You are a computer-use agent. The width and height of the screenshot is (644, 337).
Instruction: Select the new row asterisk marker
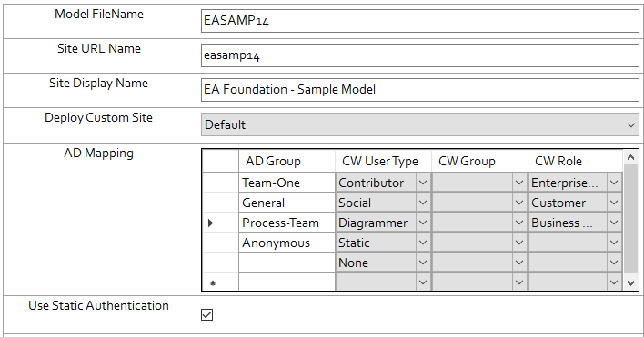pos(212,283)
